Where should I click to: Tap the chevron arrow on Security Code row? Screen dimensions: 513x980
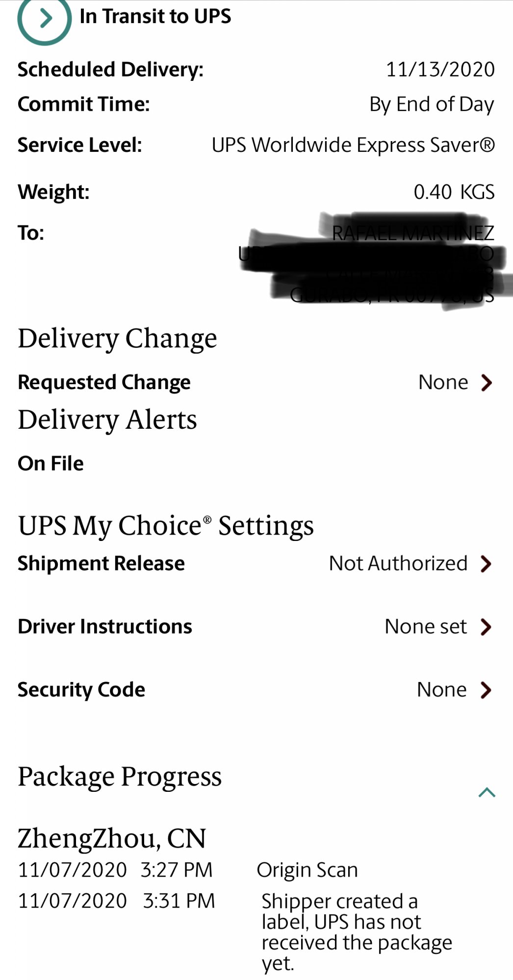click(x=486, y=690)
